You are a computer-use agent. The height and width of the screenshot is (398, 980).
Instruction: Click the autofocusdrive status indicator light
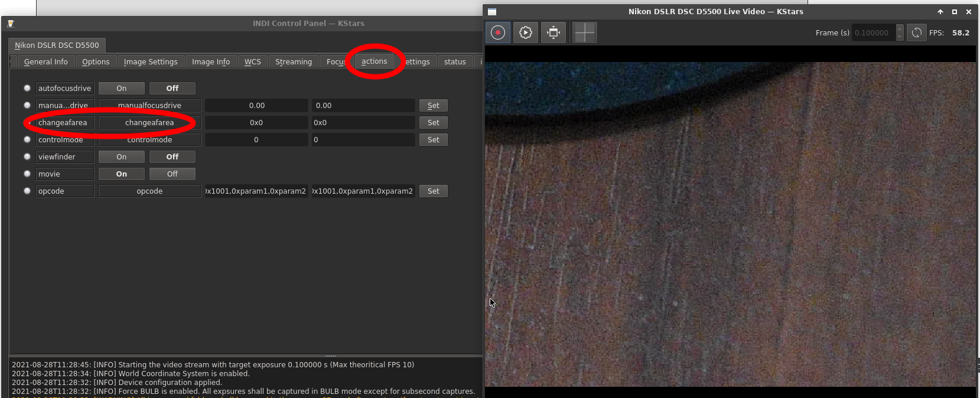click(x=27, y=89)
